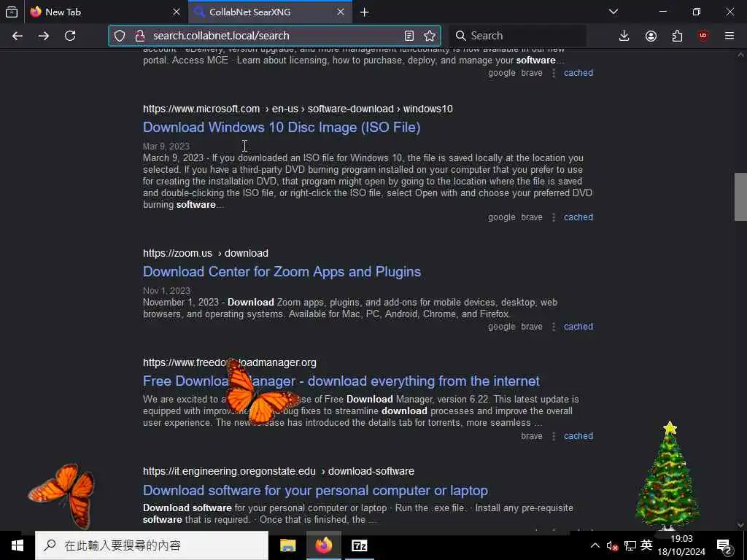
Task: Open cached link for Free Download Manager
Action: (x=578, y=436)
